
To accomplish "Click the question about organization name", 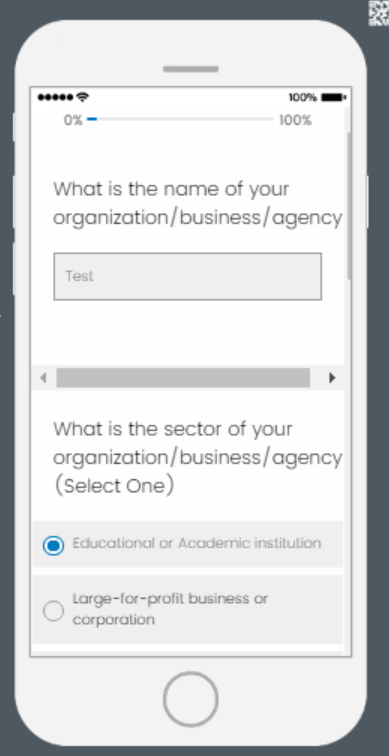I will pyautogui.click(x=198, y=203).
